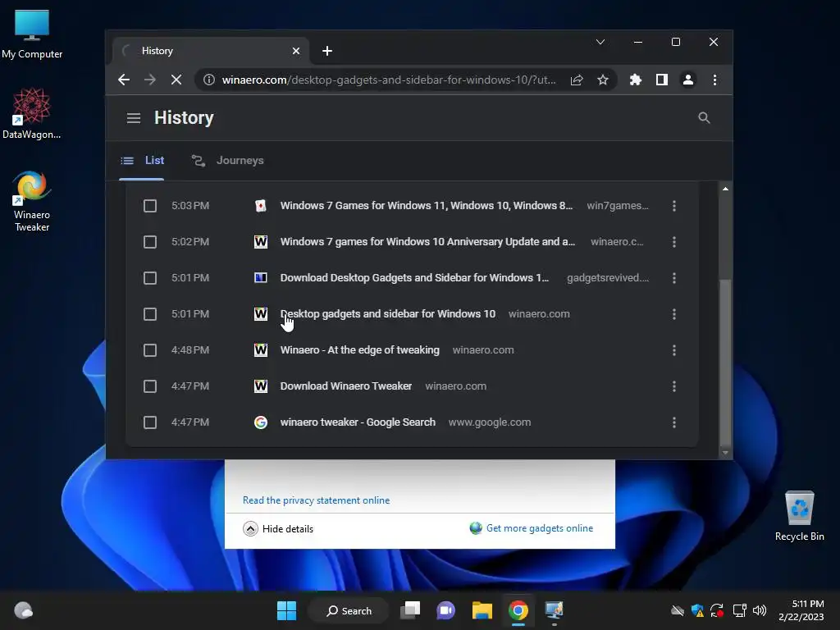Viewport: 840px width, 630px height.
Task: Open Winaero - At the edge of tweaking
Action: pos(359,350)
